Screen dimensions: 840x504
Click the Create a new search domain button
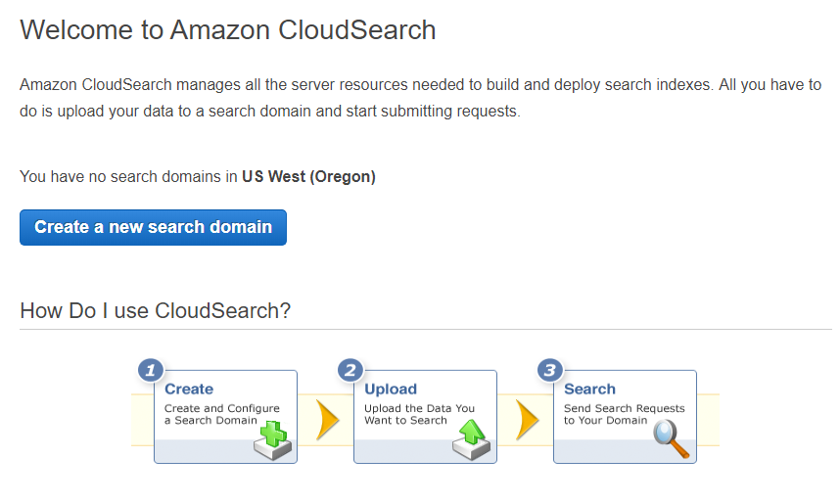153,228
